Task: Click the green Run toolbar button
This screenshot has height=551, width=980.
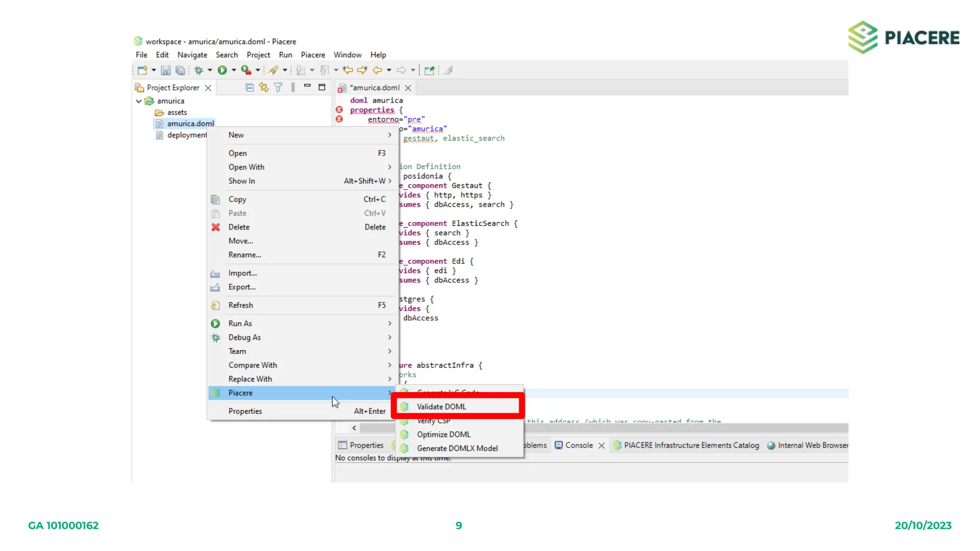Action: [x=222, y=70]
